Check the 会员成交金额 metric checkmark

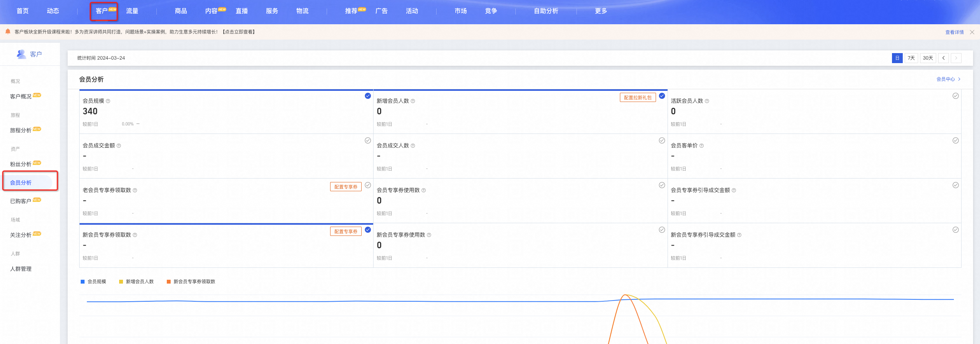tap(368, 140)
